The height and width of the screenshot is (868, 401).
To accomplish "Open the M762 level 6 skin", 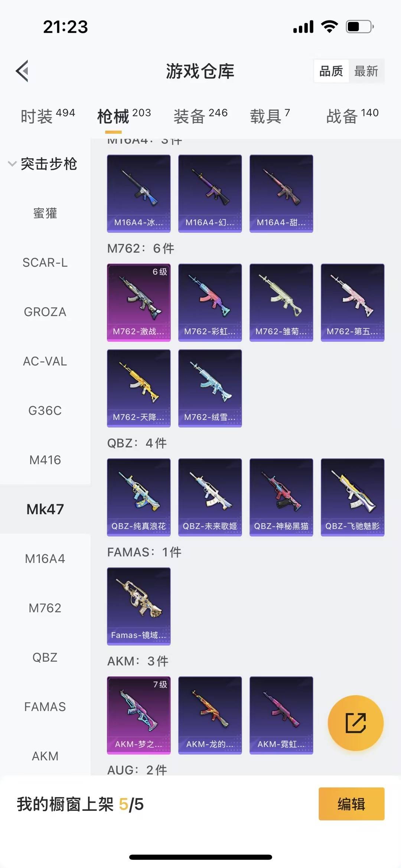I will coord(139,302).
